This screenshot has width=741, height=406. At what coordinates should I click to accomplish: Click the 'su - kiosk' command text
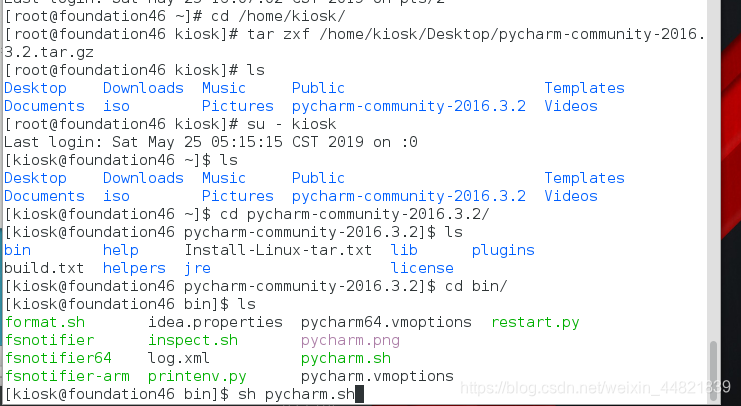pyautogui.click(x=292, y=124)
